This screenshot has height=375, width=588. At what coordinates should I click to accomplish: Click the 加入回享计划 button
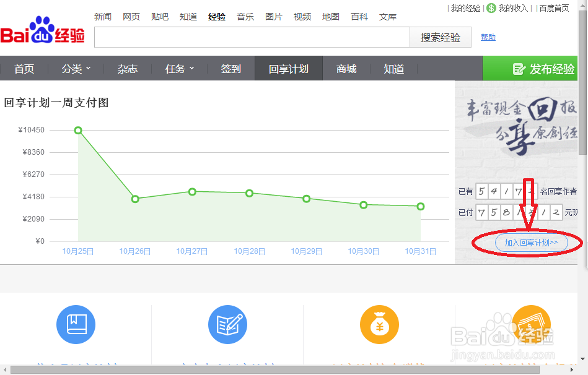point(532,243)
